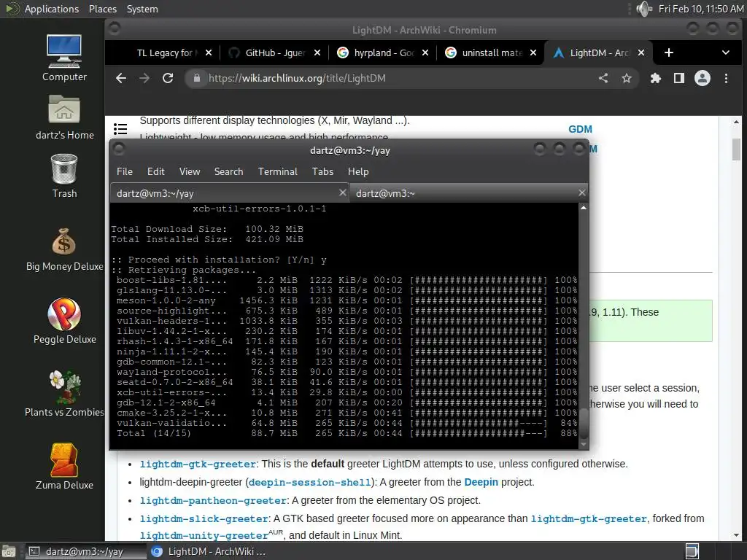Open the terminal Terminal menu
The image size is (747, 560).
click(x=277, y=171)
